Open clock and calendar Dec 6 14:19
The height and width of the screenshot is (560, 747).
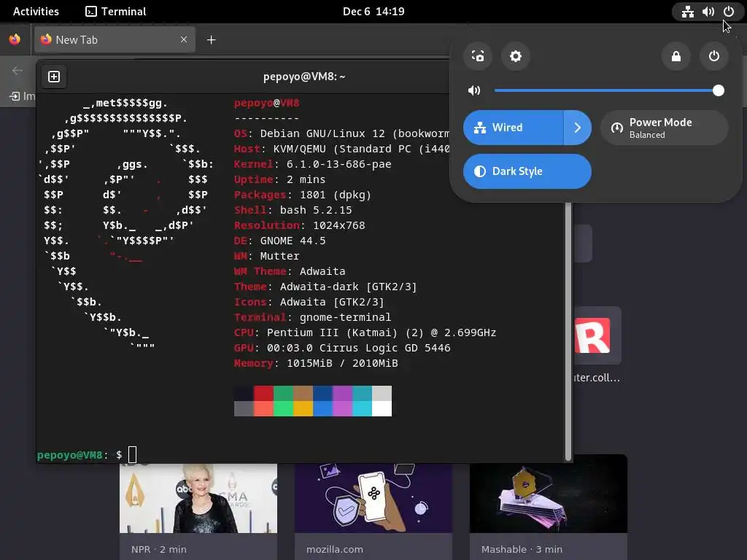[x=373, y=12]
